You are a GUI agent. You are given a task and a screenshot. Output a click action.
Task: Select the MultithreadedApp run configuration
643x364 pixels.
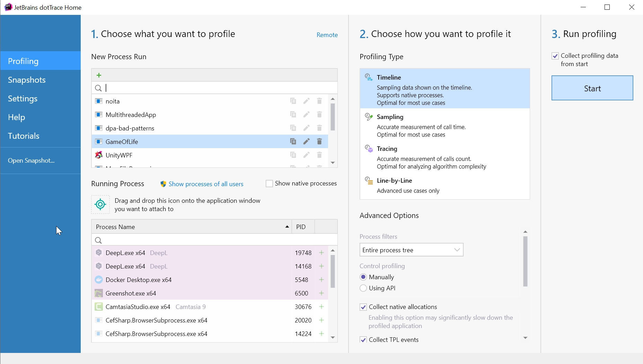point(210,115)
